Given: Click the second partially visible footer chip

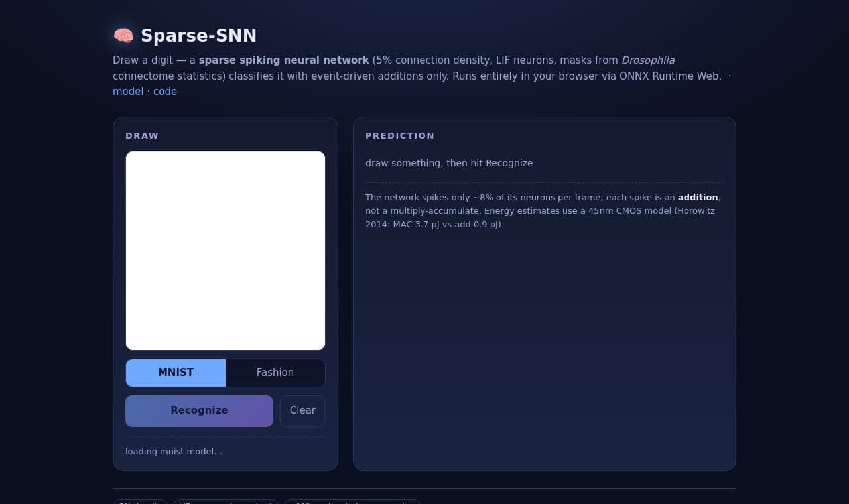Looking at the screenshot, I should tap(226, 502).
